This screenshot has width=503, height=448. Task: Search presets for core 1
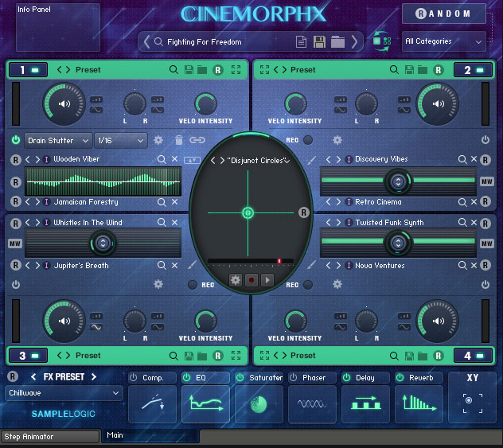(x=174, y=69)
